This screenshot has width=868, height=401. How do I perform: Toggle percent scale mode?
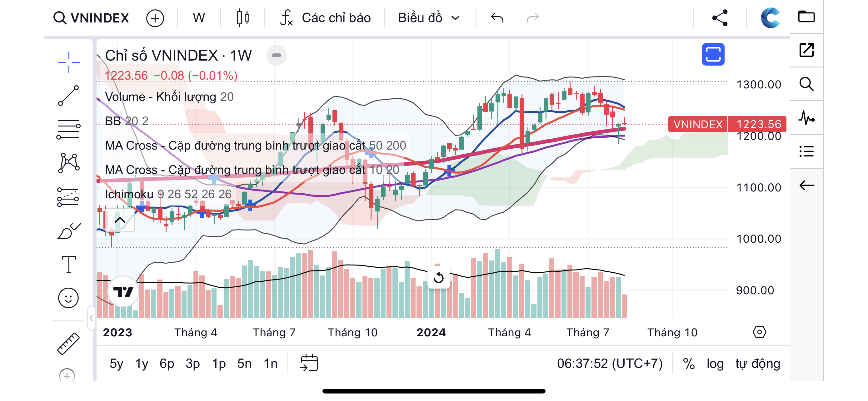689,364
